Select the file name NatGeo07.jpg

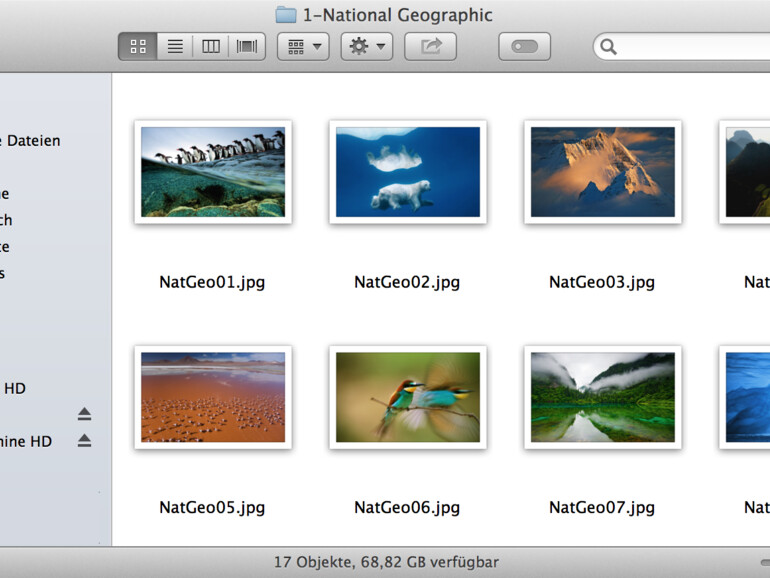(602, 507)
